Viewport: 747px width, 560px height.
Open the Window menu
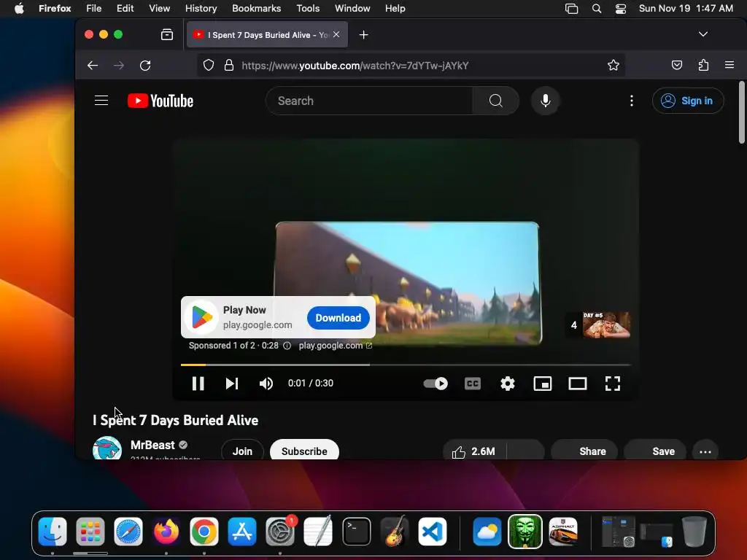(352, 9)
